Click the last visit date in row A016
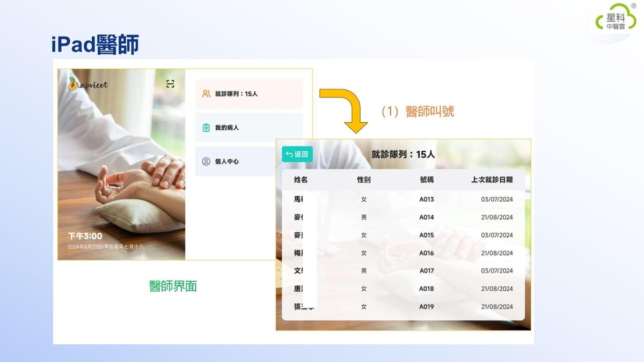This screenshot has height=362, width=644. click(x=497, y=253)
